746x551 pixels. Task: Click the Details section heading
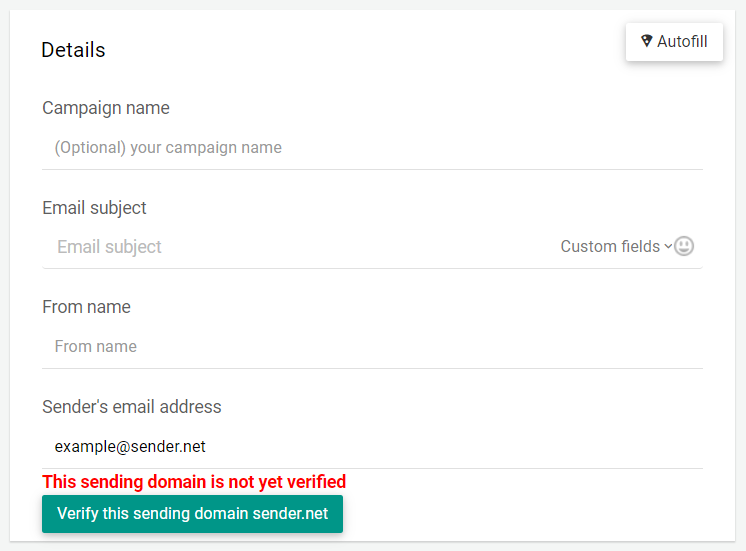pos(73,50)
